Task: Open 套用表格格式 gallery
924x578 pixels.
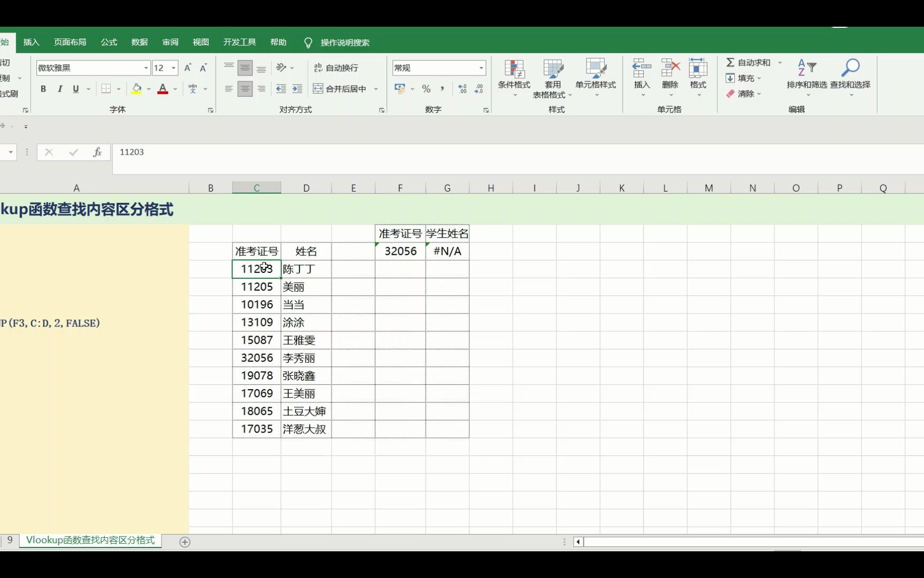Action: (553, 75)
